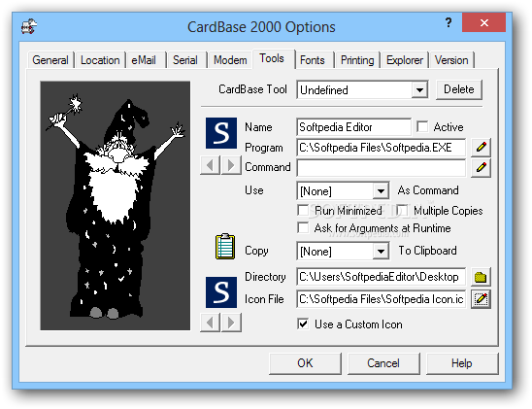Click the Icon File path field
Screen dimensions: 532x409
click(x=381, y=299)
